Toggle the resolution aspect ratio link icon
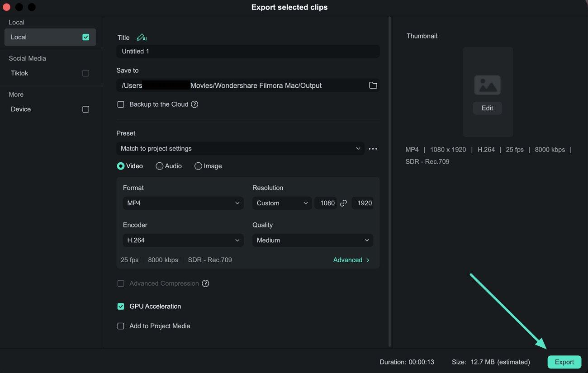The width and height of the screenshot is (588, 373). click(343, 203)
